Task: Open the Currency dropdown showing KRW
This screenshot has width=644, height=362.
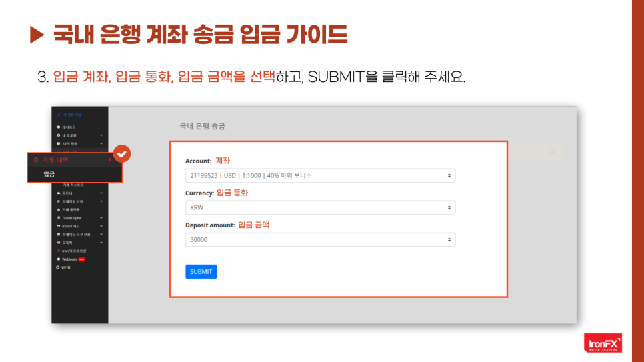Action: (x=320, y=207)
